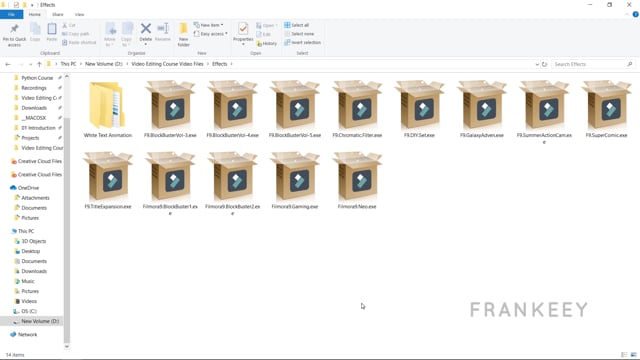Switch to the Home ribbon tab
The image size is (640, 360).
pos(35,14)
